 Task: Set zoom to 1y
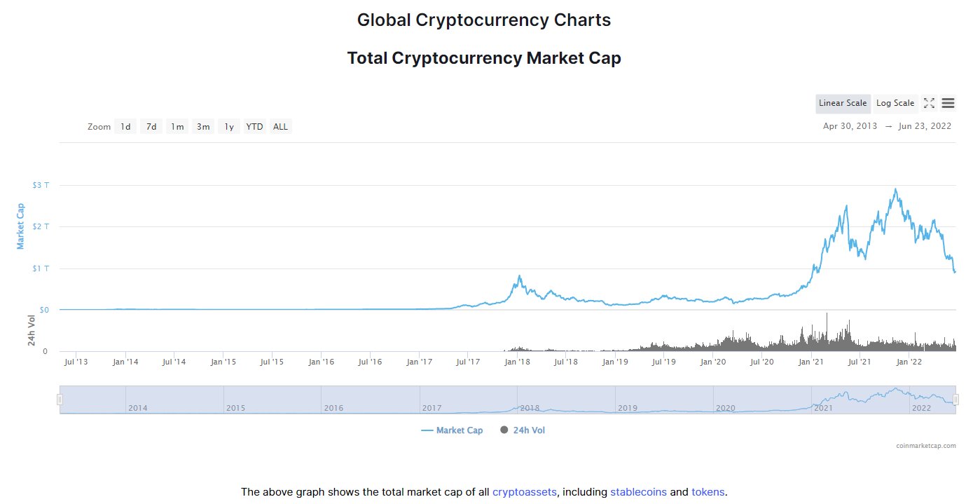pos(228,127)
